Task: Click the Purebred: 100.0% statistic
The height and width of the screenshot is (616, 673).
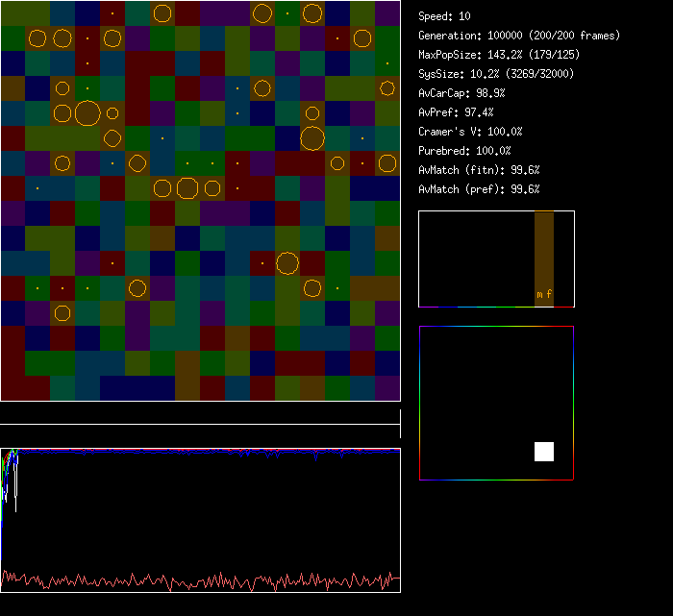Action: click(x=465, y=151)
